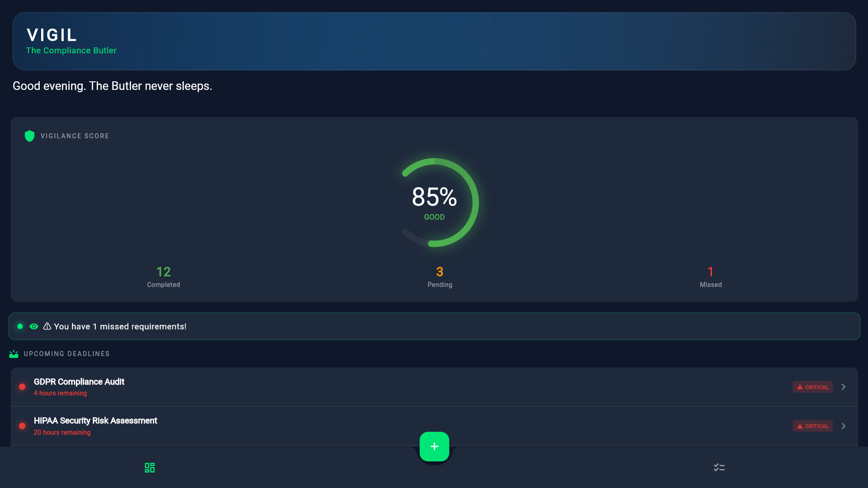Select the 1 Missed stat
The height and width of the screenshot is (488, 868).
pos(711,277)
